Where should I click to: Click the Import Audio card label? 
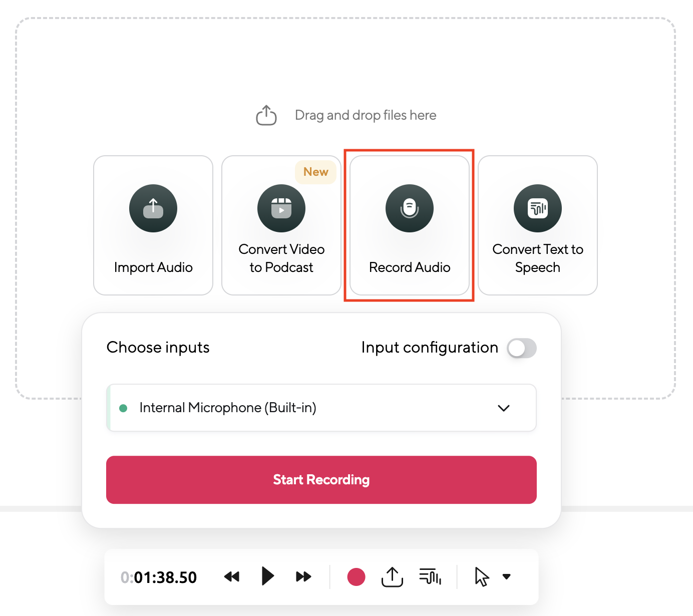[x=153, y=267]
